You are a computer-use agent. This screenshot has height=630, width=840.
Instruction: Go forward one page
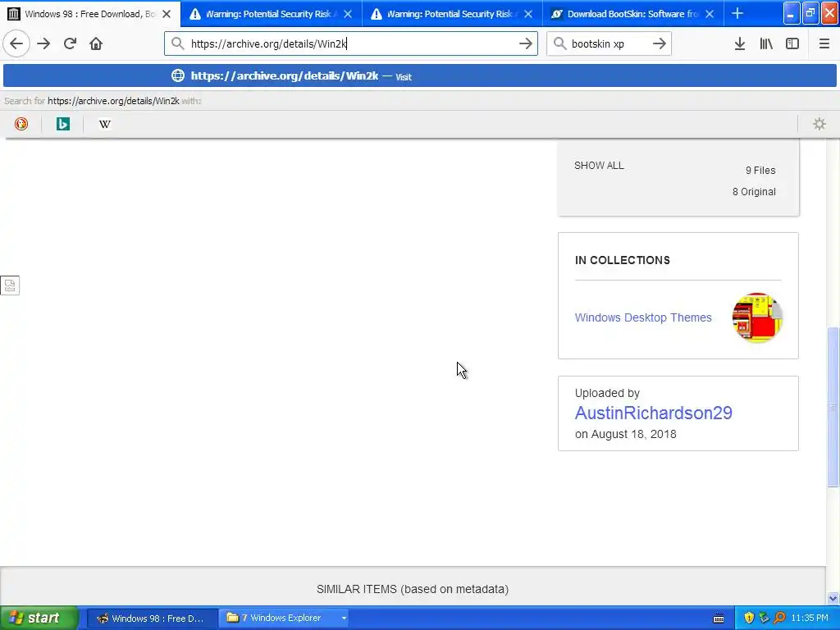(x=43, y=43)
